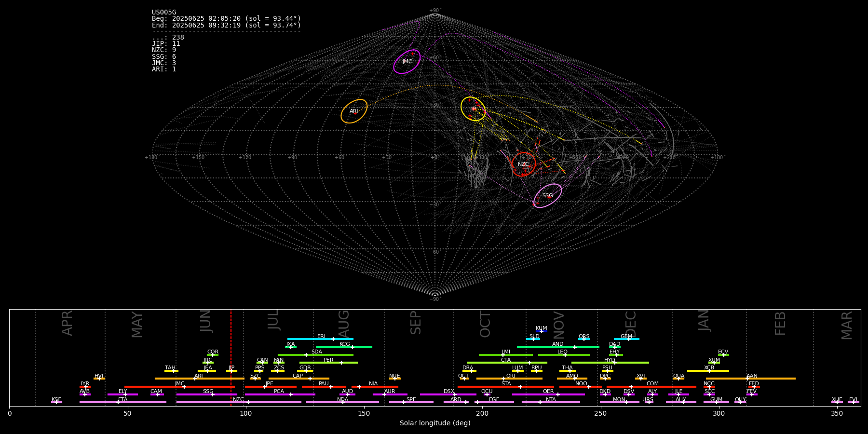The width and height of the screenshot is (868, 434).
Task: Click the '+150' longitude label on the map
Action: (198, 157)
